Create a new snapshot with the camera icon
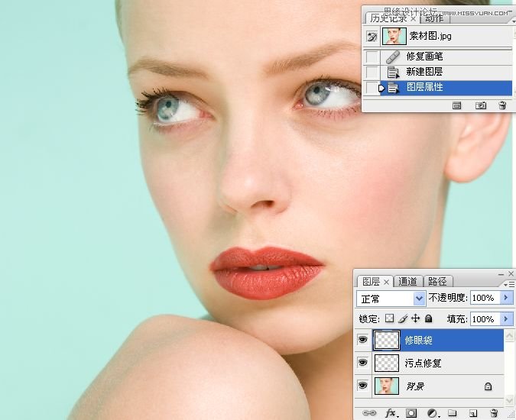The image size is (516, 420). click(x=481, y=105)
